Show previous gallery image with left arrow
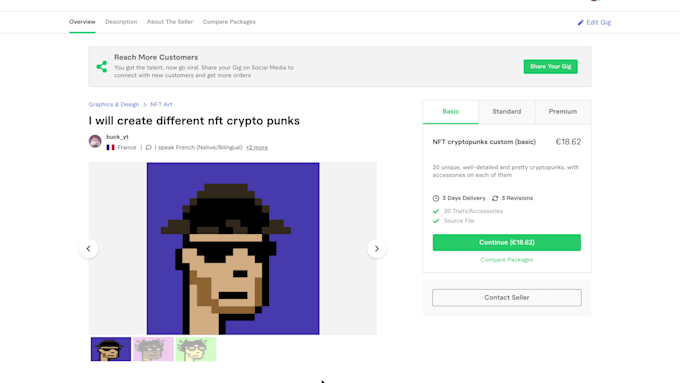 point(88,249)
